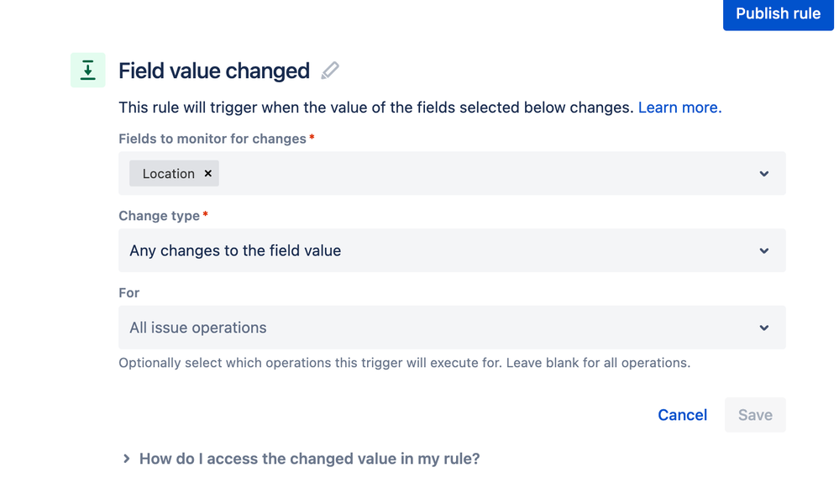
Task: Expand 'How do I access the changed value' section
Action: 309,459
